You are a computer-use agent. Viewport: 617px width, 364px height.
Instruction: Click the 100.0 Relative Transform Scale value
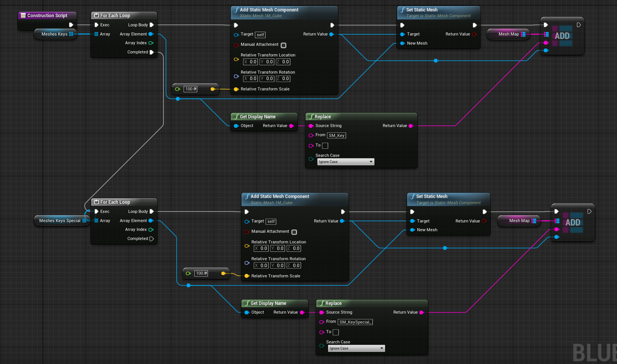(x=190, y=89)
